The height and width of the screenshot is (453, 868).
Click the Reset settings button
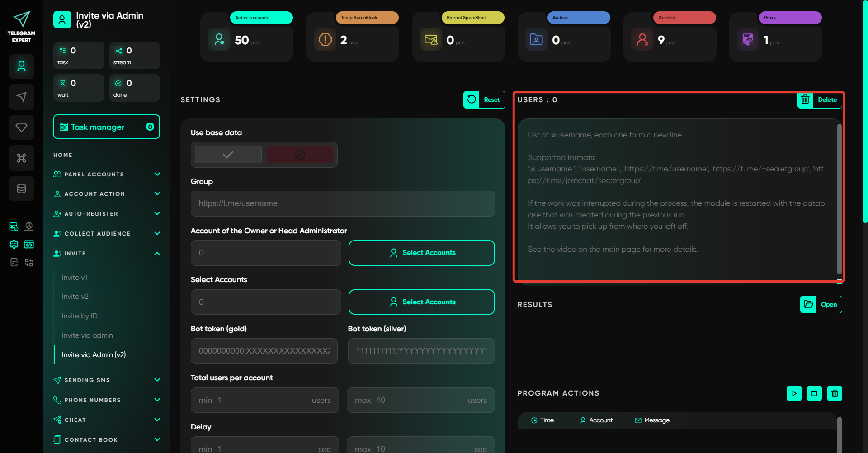(x=484, y=100)
